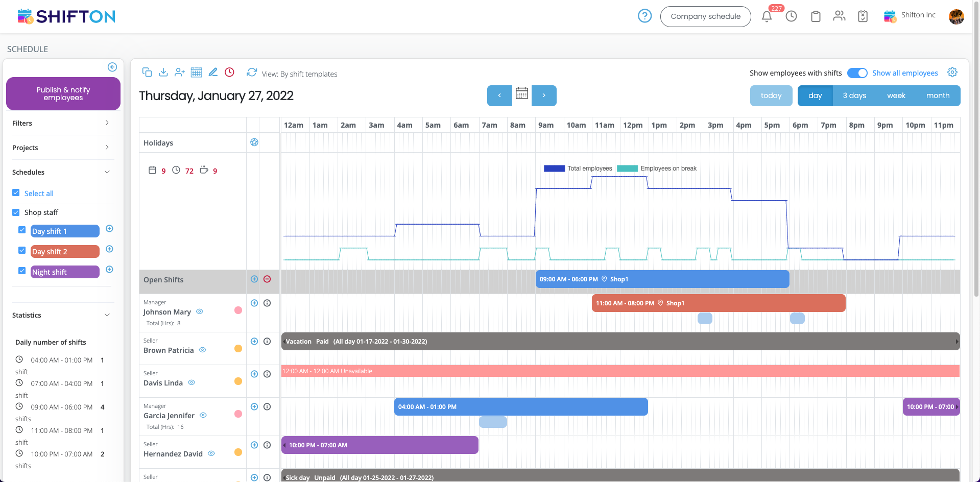The width and height of the screenshot is (980, 482).
Task: Switch to month view
Action: (938, 95)
